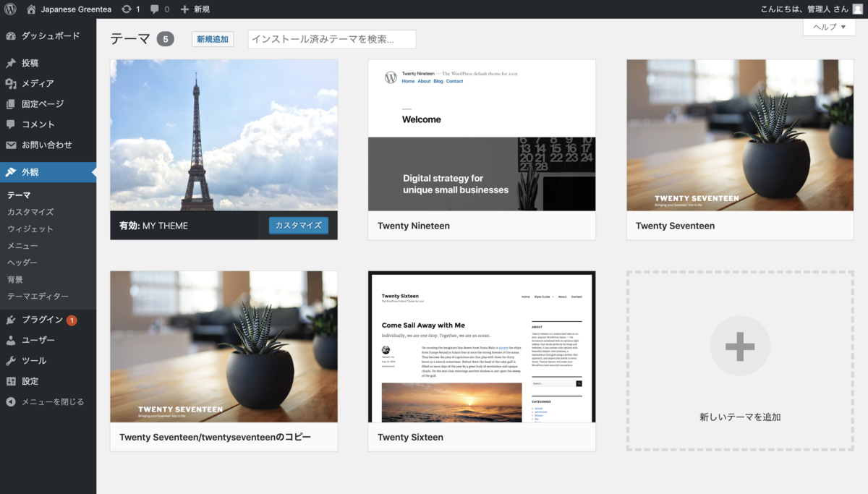Click the ユーザー person icon

(x=11, y=340)
